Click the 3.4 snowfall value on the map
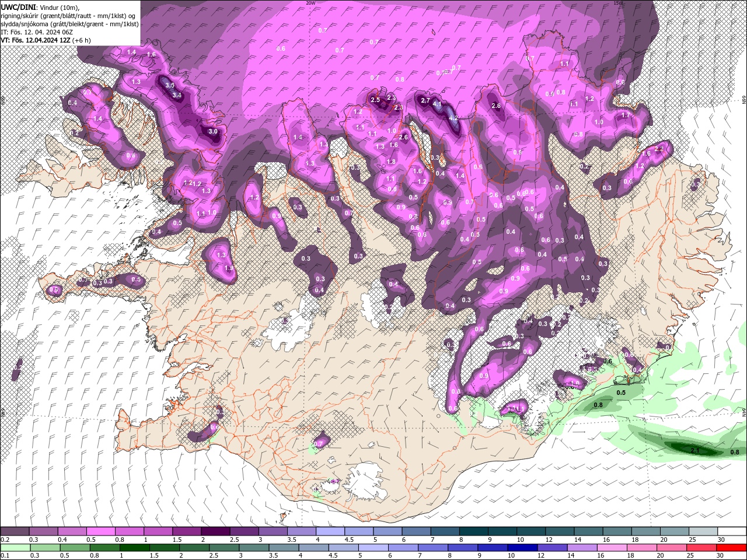 pyautogui.click(x=177, y=96)
